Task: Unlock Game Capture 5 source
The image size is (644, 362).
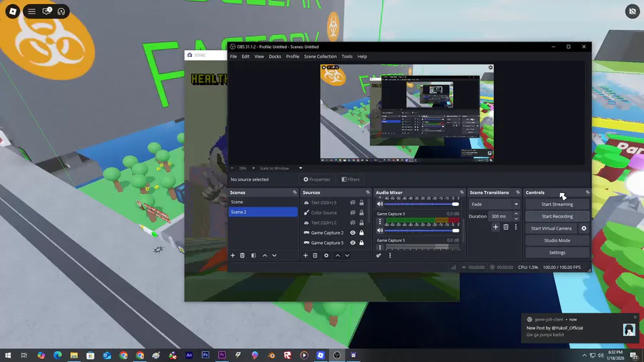Action: pyautogui.click(x=361, y=243)
